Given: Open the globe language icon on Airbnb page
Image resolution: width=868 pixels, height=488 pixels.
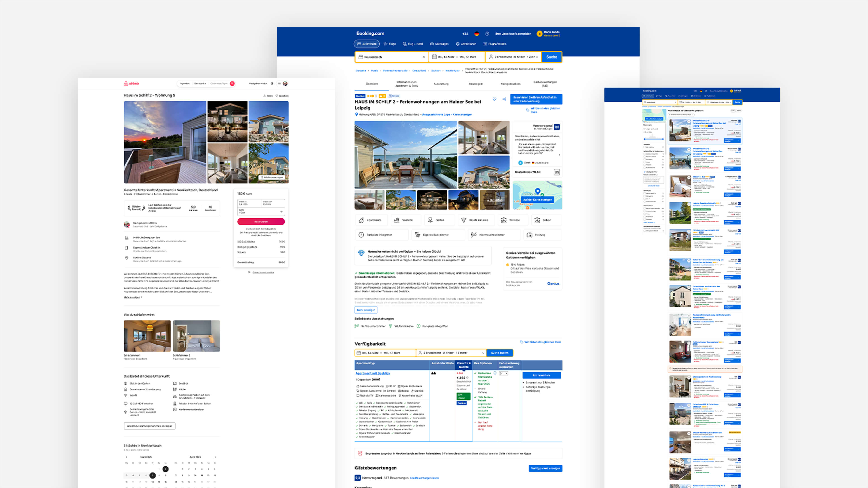Looking at the screenshot, I should (x=272, y=84).
